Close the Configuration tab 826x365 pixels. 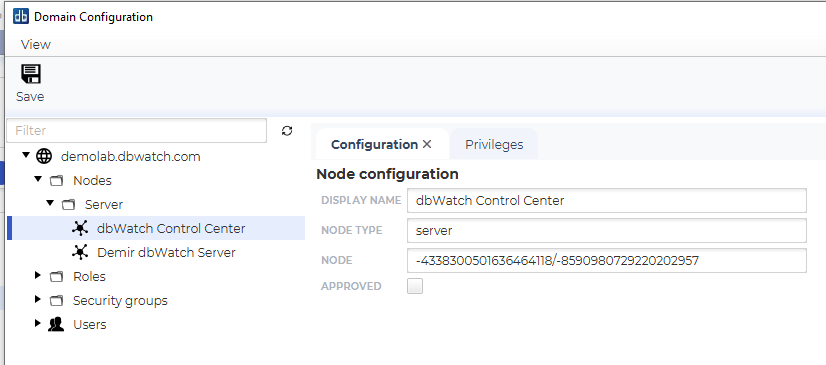(427, 144)
